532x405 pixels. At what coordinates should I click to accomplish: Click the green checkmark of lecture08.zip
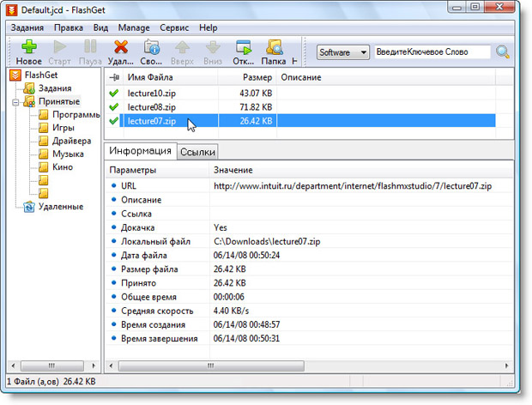tap(114, 107)
